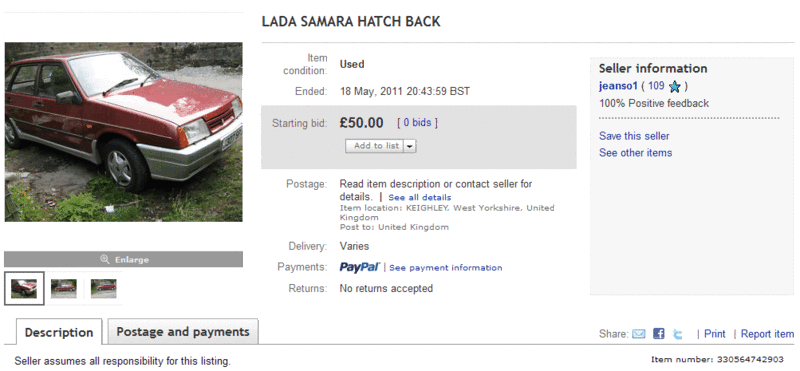
Task: Click the seller feedback star icon
Action: tap(674, 87)
